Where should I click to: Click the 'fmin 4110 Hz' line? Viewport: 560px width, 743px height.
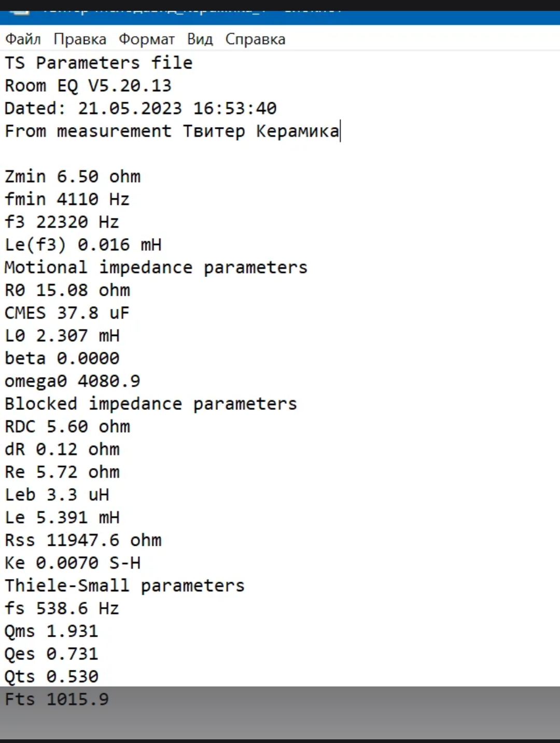click(x=67, y=200)
